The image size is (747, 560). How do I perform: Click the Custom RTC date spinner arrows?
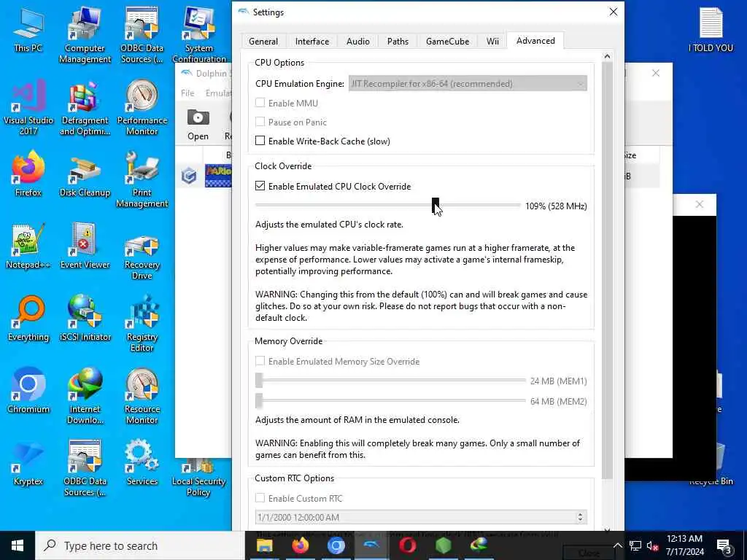(580, 517)
